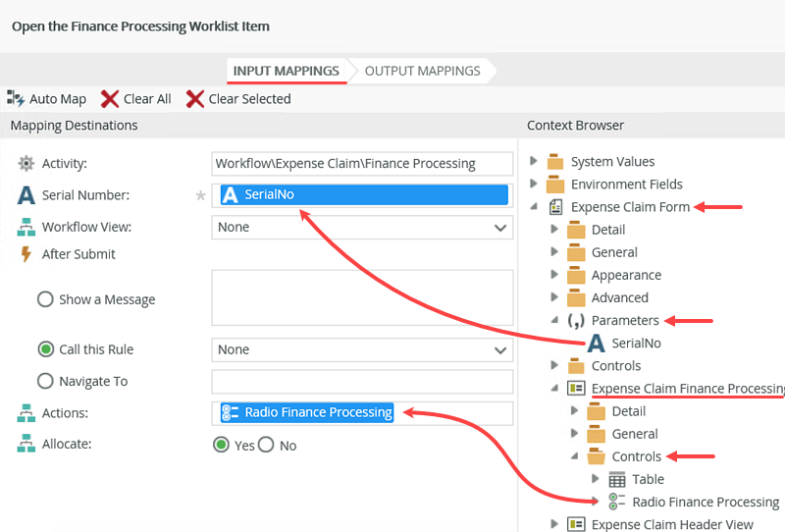Viewport: 785px width, 532px height.
Task: Click the Parameters parentheses icon
Action: coord(576,321)
